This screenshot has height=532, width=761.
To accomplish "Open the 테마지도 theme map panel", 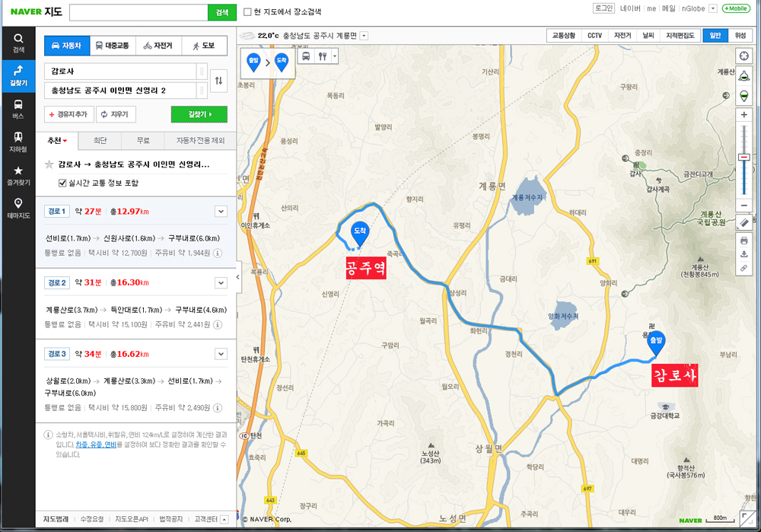I will coord(18,209).
